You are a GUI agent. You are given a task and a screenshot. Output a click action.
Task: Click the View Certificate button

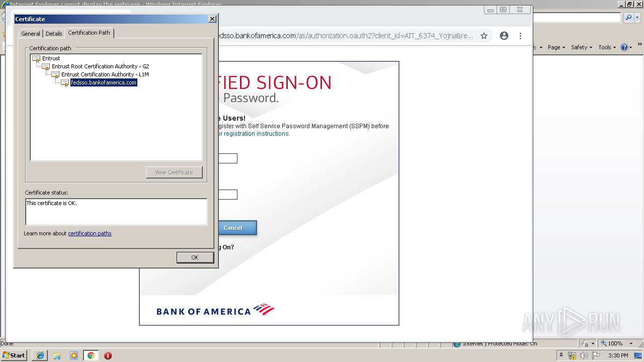(174, 172)
